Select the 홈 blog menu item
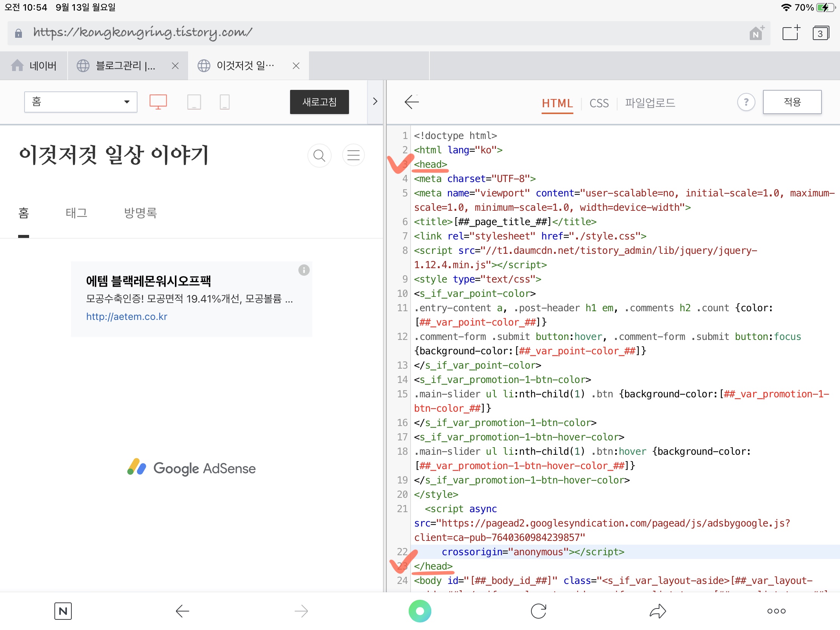Image resolution: width=840 pixels, height=630 pixels. pos(23,213)
